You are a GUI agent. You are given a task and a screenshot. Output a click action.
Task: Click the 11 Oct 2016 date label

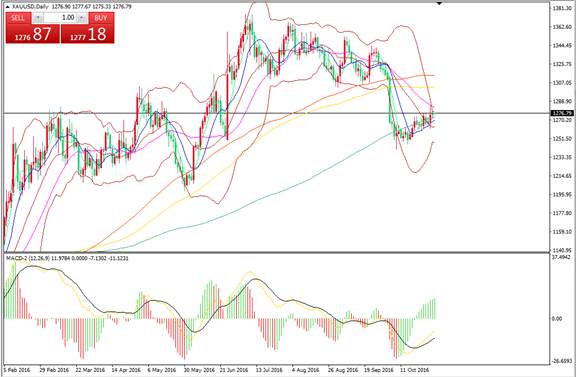coord(415,369)
